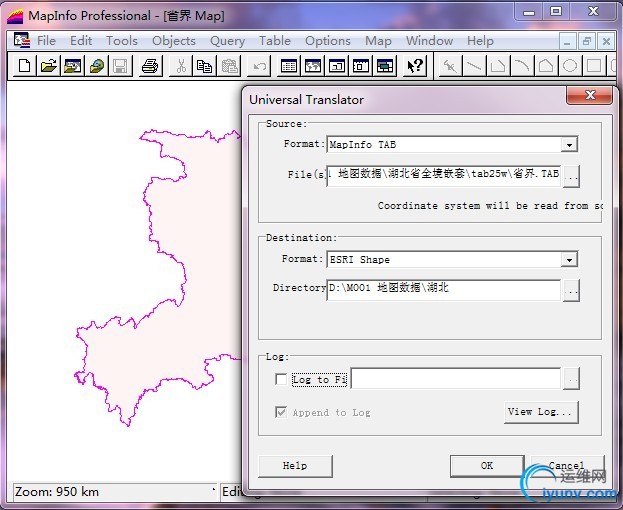Viewport: 623px width, 510px height.
Task: Open the Help menu in menu bar
Action: tap(480, 41)
